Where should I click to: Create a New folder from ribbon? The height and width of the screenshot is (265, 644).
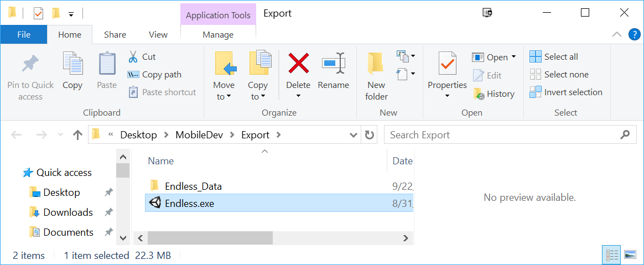[376, 76]
